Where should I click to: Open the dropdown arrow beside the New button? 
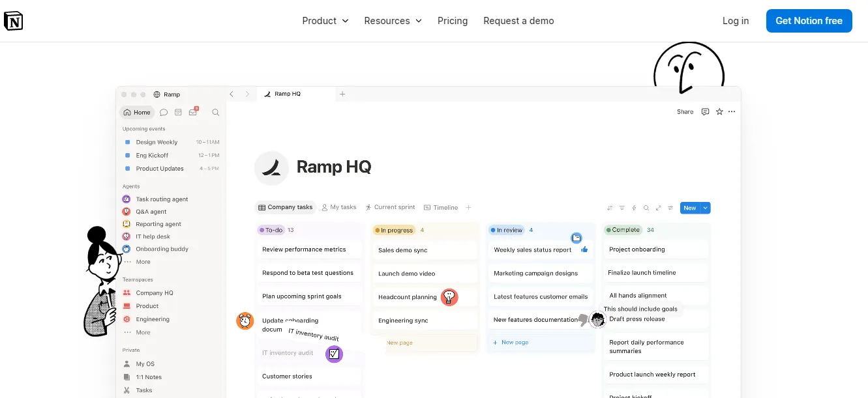tap(705, 208)
